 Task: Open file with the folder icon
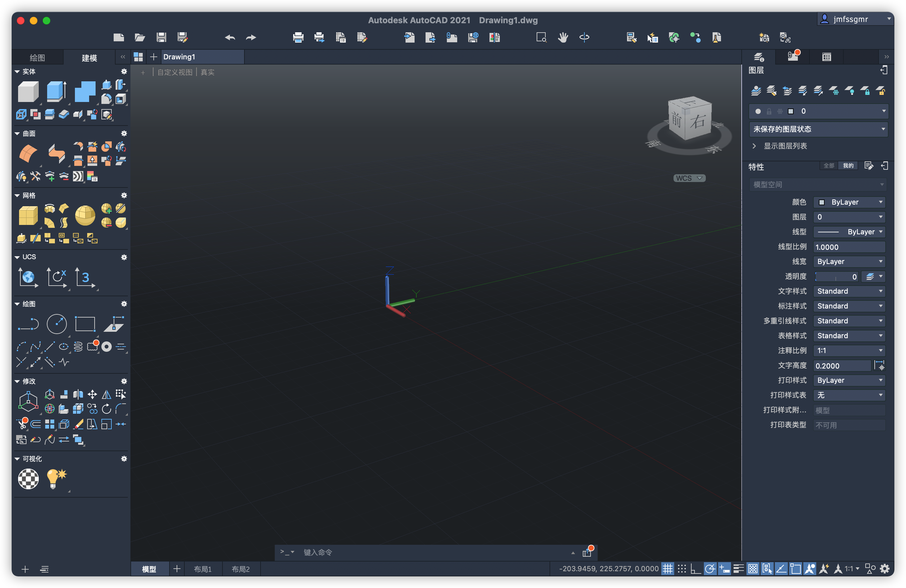click(140, 37)
